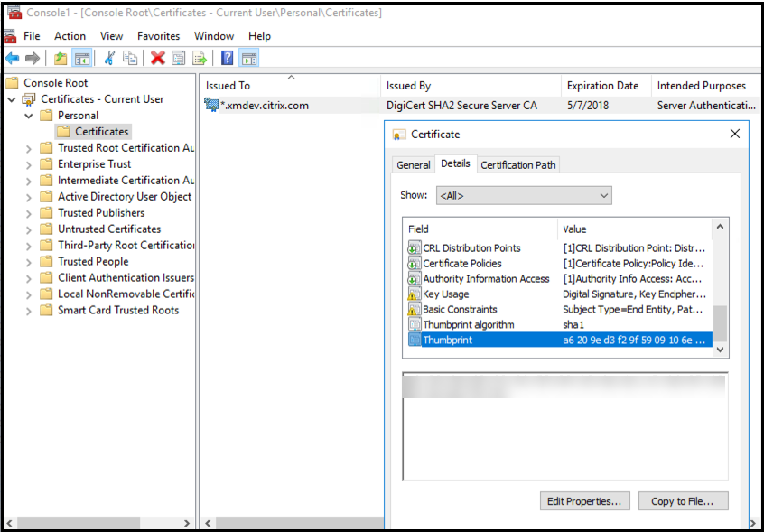Click the Key Usage warning field icon

(414, 294)
